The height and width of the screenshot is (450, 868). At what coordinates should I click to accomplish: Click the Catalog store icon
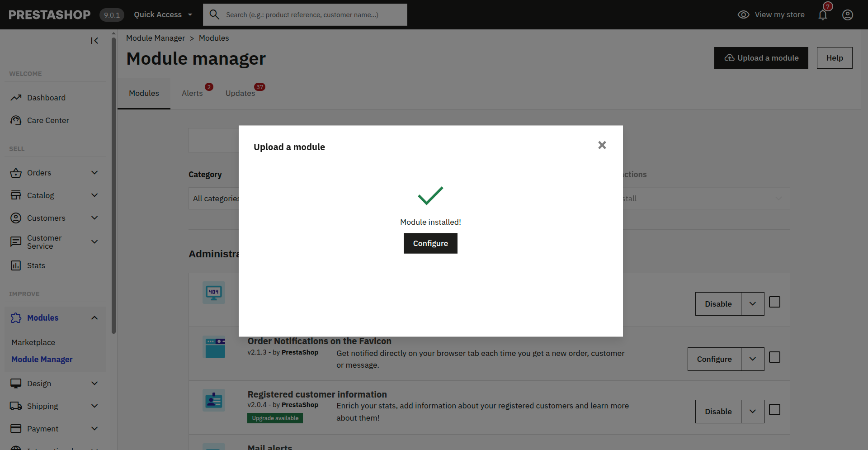[16, 195]
